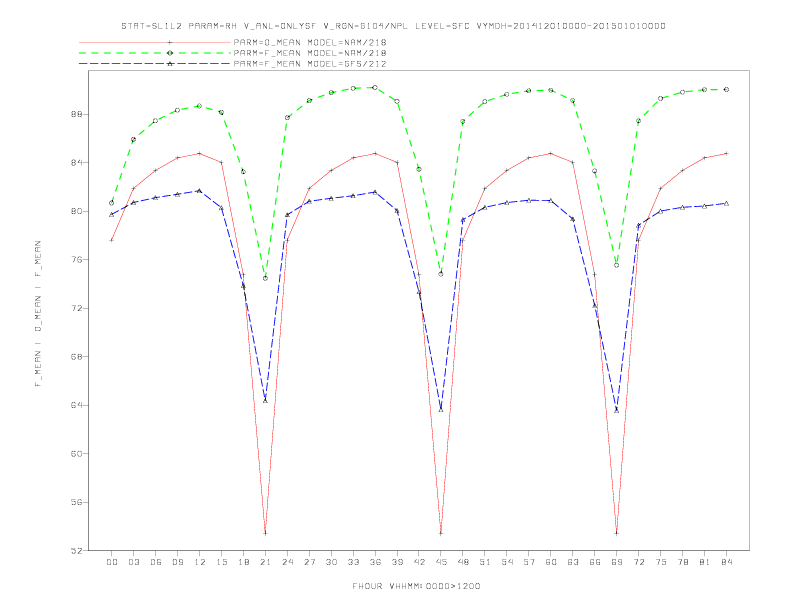Click x-axis tick label 57
The width and height of the screenshot is (792, 612).
point(529,562)
